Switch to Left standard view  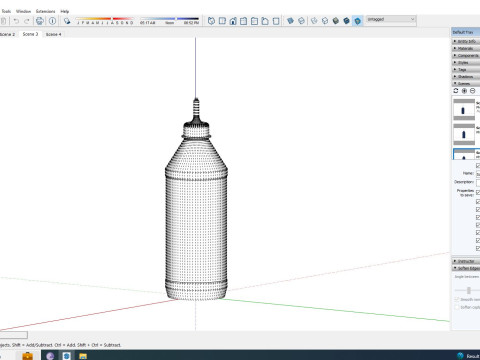point(265,21)
